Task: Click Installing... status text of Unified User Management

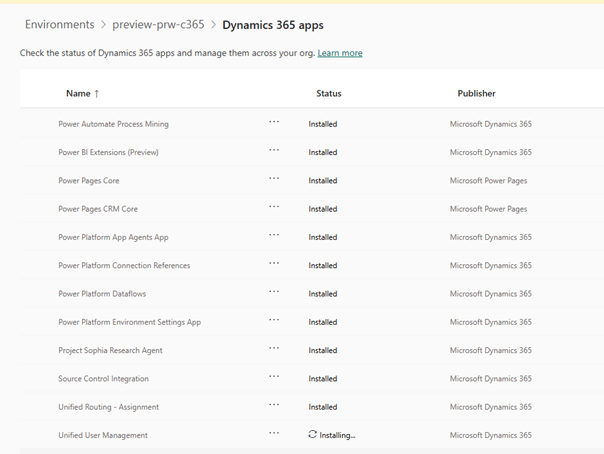Action: (x=337, y=436)
